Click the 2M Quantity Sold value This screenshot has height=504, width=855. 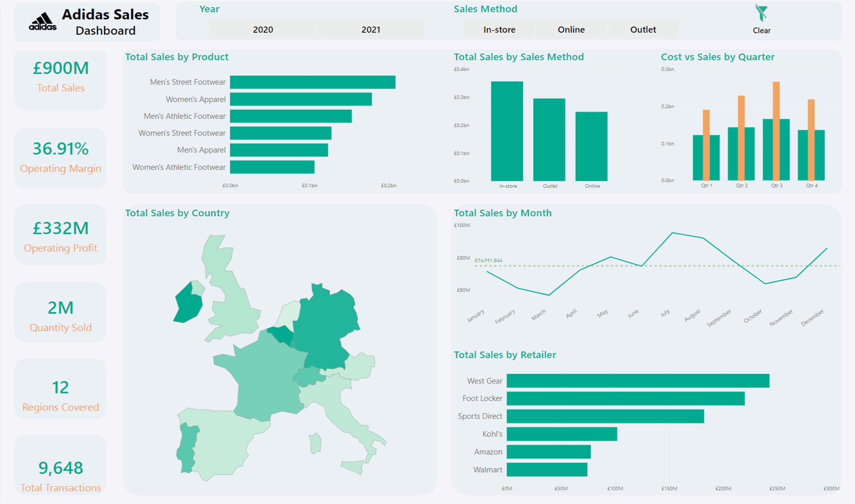(61, 308)
